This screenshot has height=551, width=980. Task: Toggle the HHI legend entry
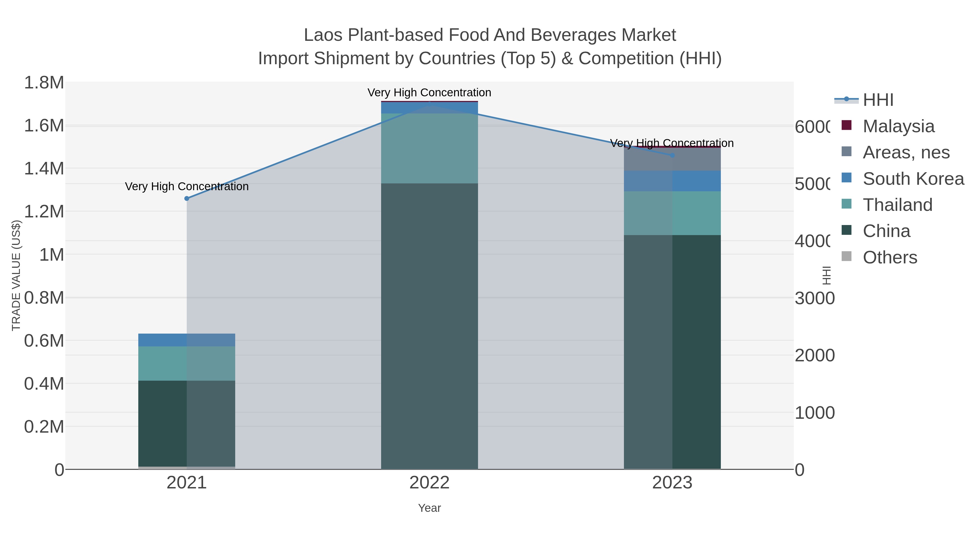pos(863,100)
